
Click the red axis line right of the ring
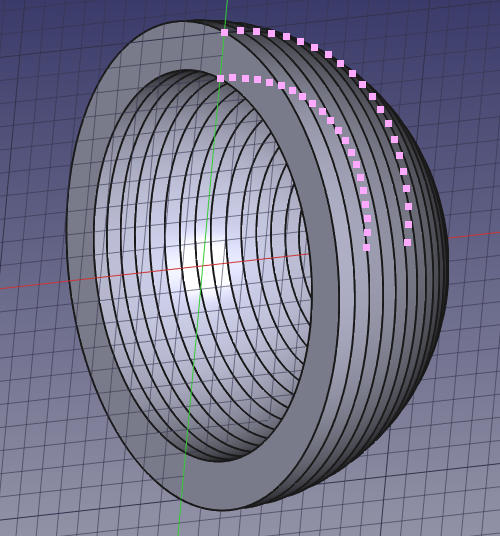(x=473, y=235)
